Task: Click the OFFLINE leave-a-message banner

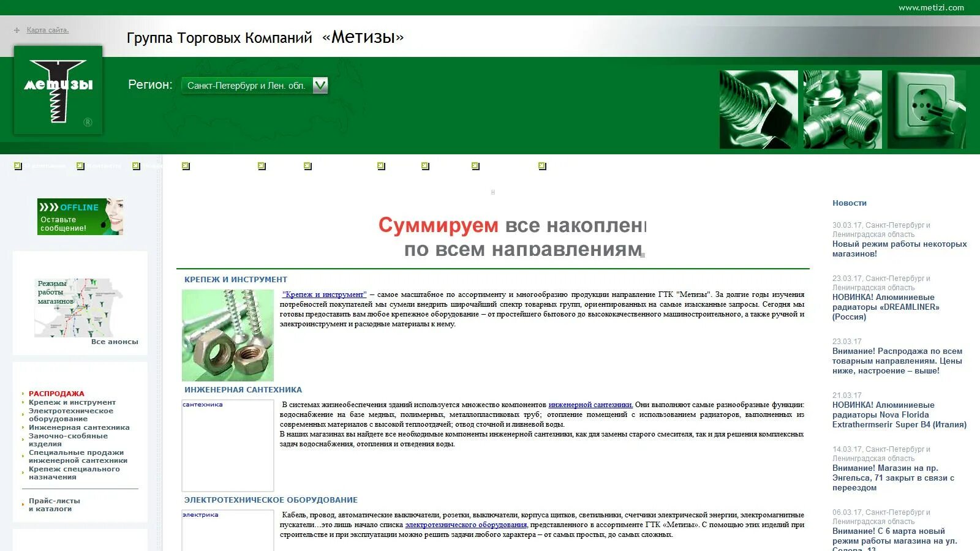Action: tap(80, 217)
